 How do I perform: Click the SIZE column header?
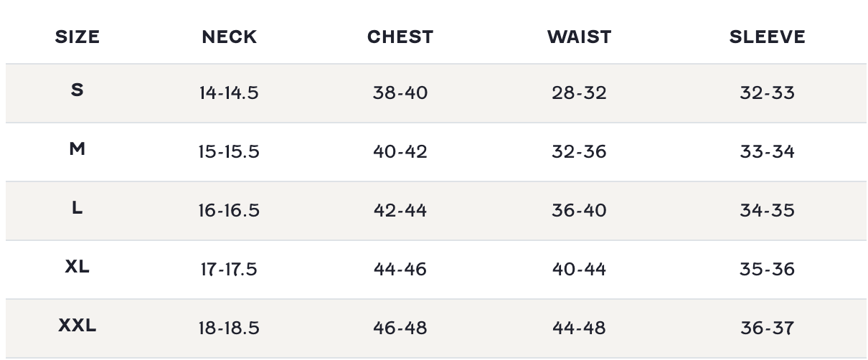77,37
